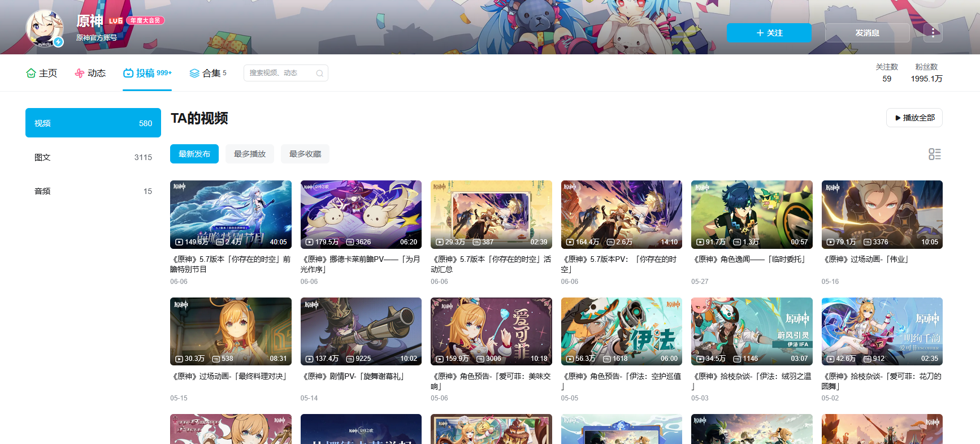Select 音频 category in sidebar
This screenshot has height=444, width=980.
(93, 191)
